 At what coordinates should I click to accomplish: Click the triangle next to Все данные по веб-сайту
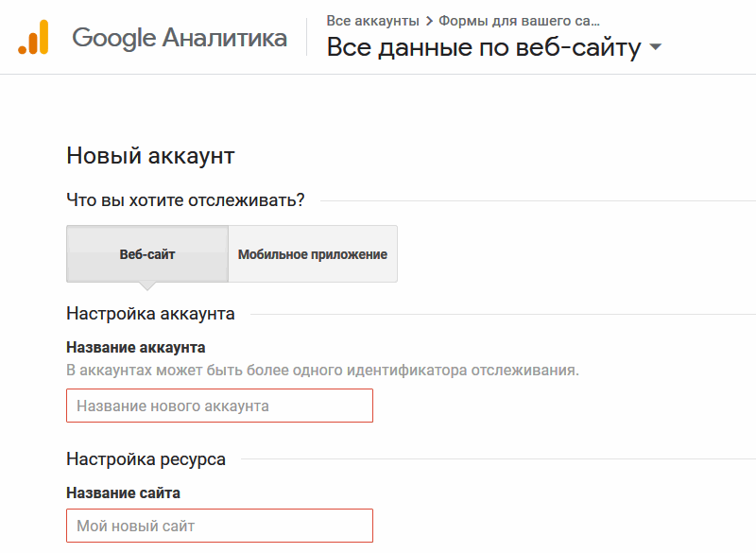click(x=653, y=45)
